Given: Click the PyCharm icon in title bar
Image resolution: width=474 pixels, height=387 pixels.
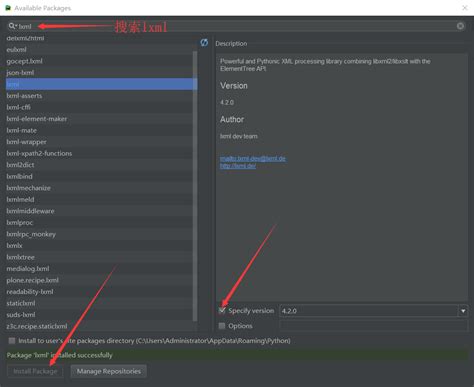Looking at the screenshot, I should [8, 8].
